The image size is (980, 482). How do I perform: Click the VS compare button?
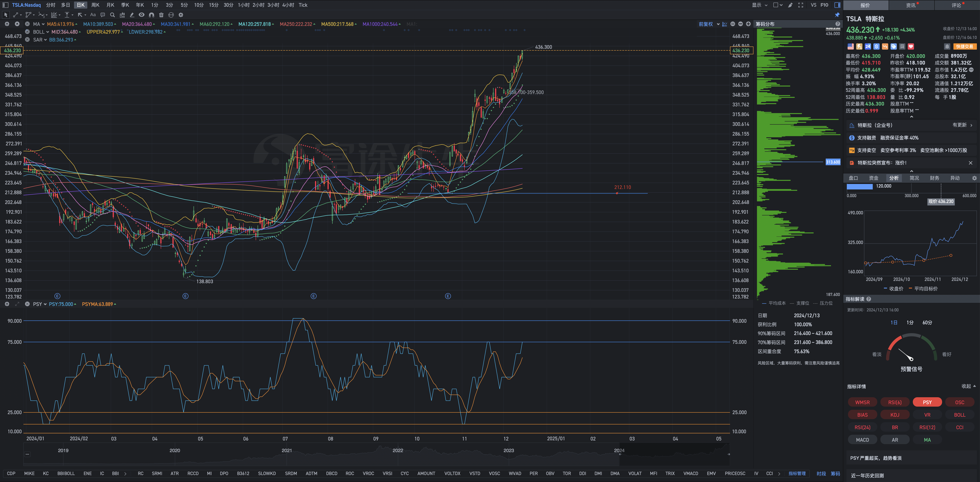[x=813, y=5]
